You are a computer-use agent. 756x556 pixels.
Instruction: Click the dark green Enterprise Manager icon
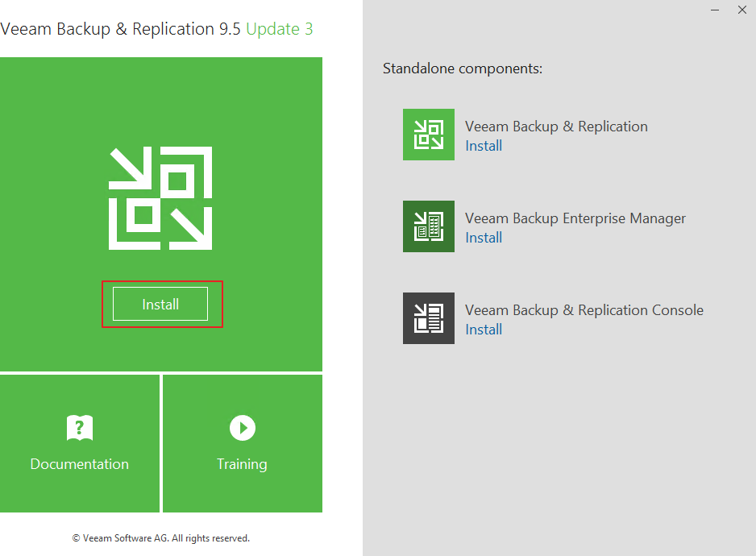(x=428, y=226)
